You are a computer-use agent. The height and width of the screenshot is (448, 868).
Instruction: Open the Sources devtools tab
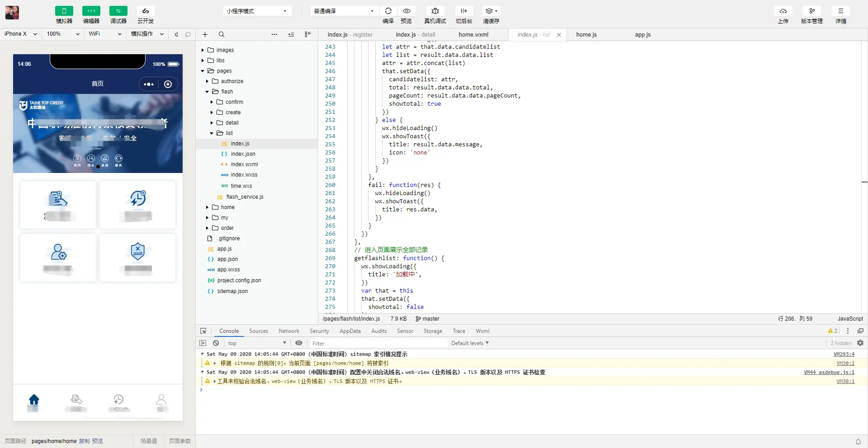(259, 331)
